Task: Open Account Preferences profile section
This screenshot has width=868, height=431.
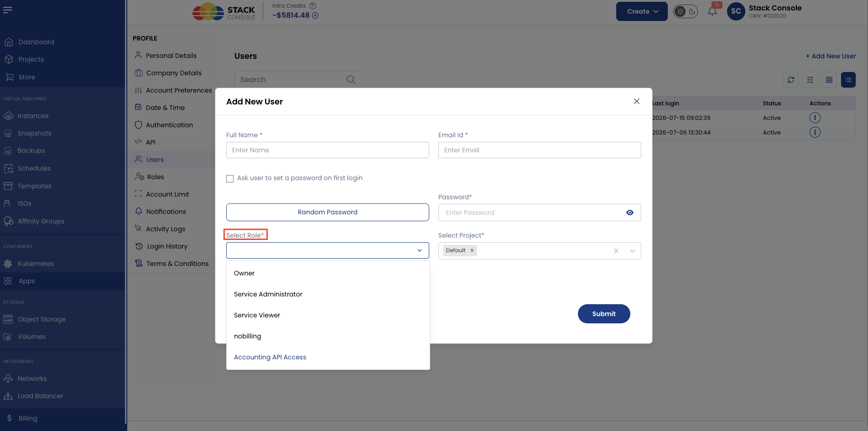Action: click(x=178, y=90)
